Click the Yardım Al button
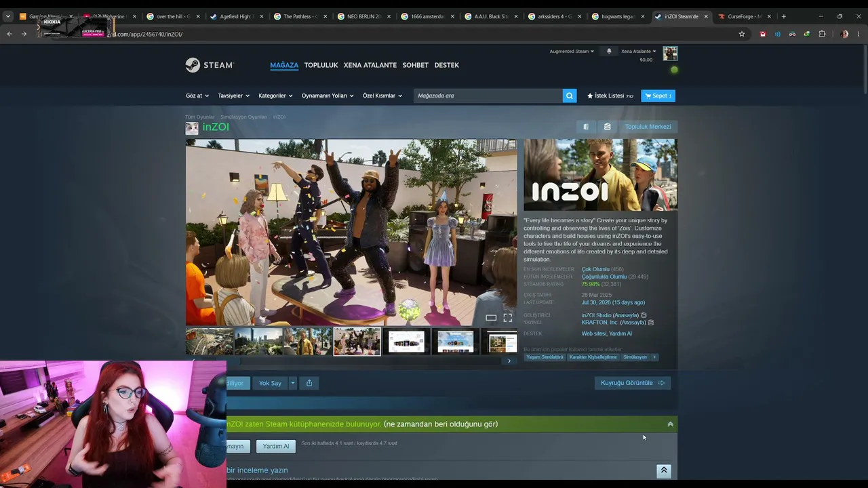Screen dimensions: 868x488 tap(276, 446)
